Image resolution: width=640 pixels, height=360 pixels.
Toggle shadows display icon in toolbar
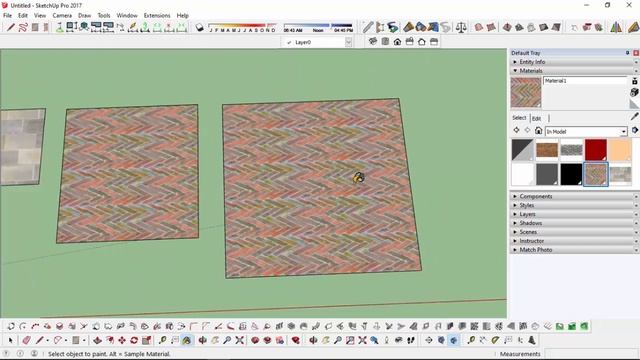[200, 27]
